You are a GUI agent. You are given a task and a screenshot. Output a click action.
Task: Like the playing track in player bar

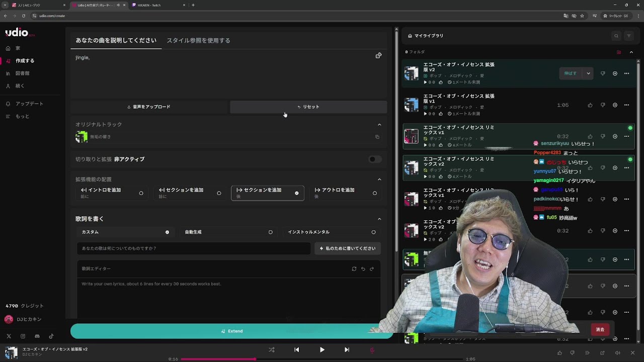(559, 353)
